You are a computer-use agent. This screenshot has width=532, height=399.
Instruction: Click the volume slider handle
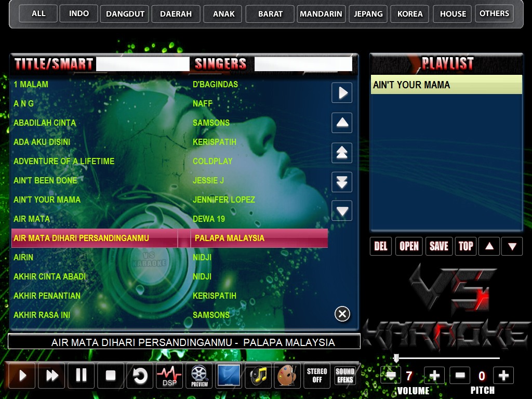396,358
